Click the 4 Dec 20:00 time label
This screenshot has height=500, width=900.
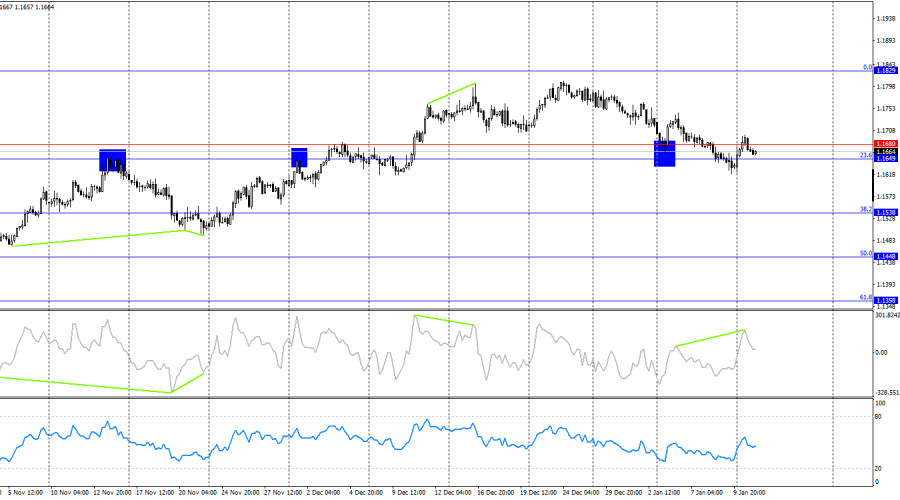pyautogui.click(x=366, y=493)
